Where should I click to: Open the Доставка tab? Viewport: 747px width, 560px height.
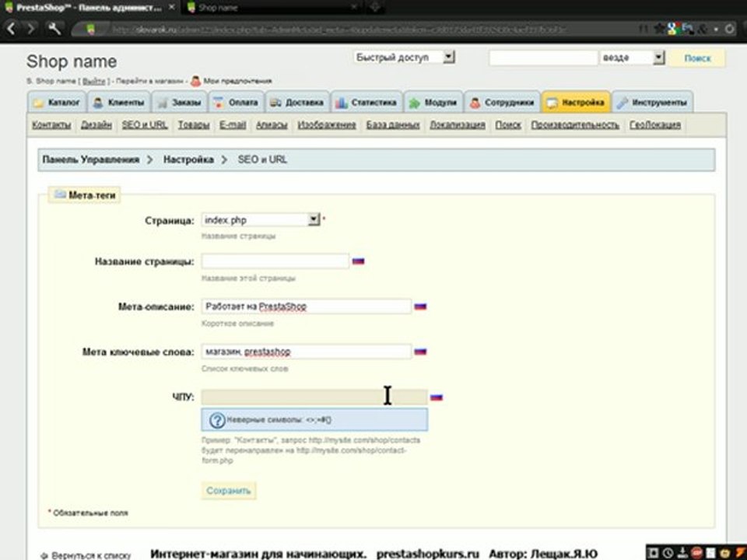point(297,103)
